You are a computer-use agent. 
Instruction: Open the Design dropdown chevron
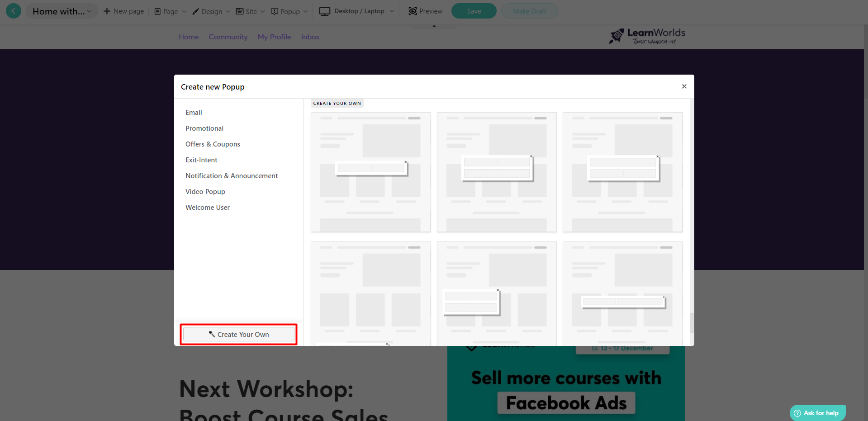pyautogui.click(x=228, y=11)
